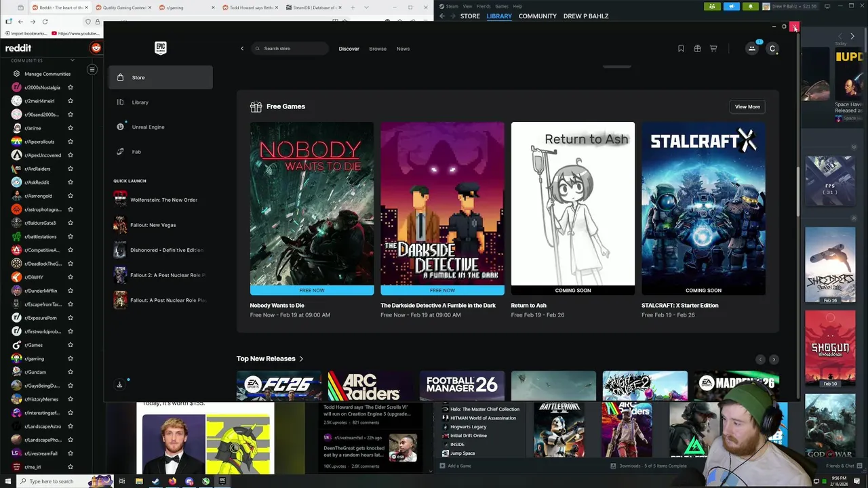
Task: Launch Fallout: New Vegas quick launch
Action: (x=160, y=225)
